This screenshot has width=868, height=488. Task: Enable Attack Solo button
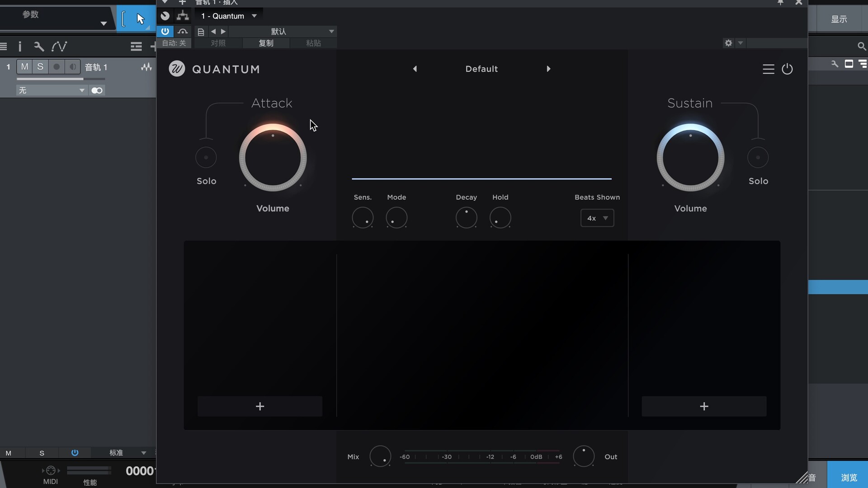[x=206, y=157]
